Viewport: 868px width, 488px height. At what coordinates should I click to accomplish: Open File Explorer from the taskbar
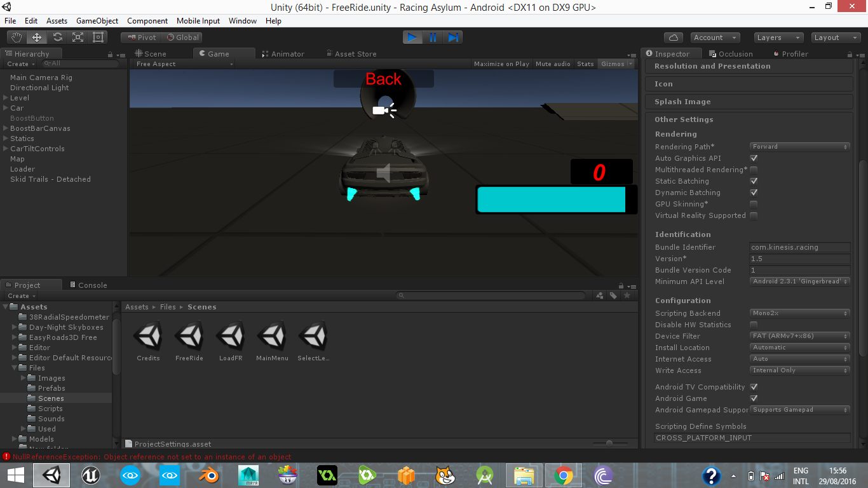[524, 475]
